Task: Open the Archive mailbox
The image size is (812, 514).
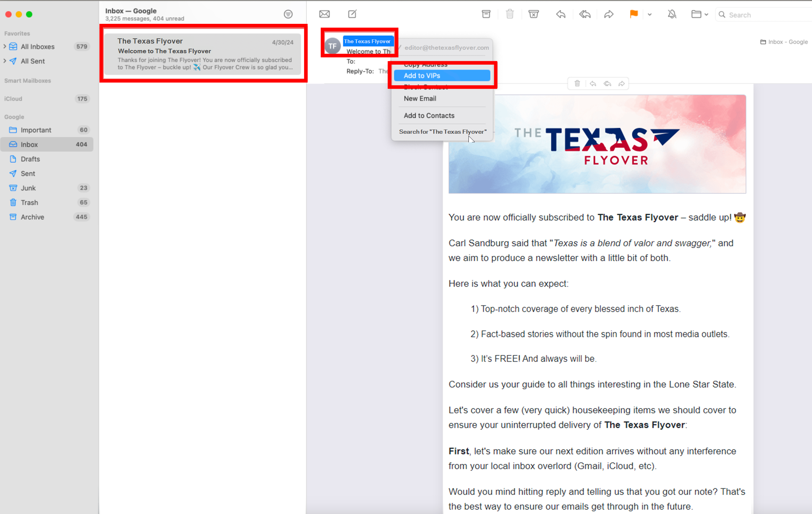Action: [47, 217]
